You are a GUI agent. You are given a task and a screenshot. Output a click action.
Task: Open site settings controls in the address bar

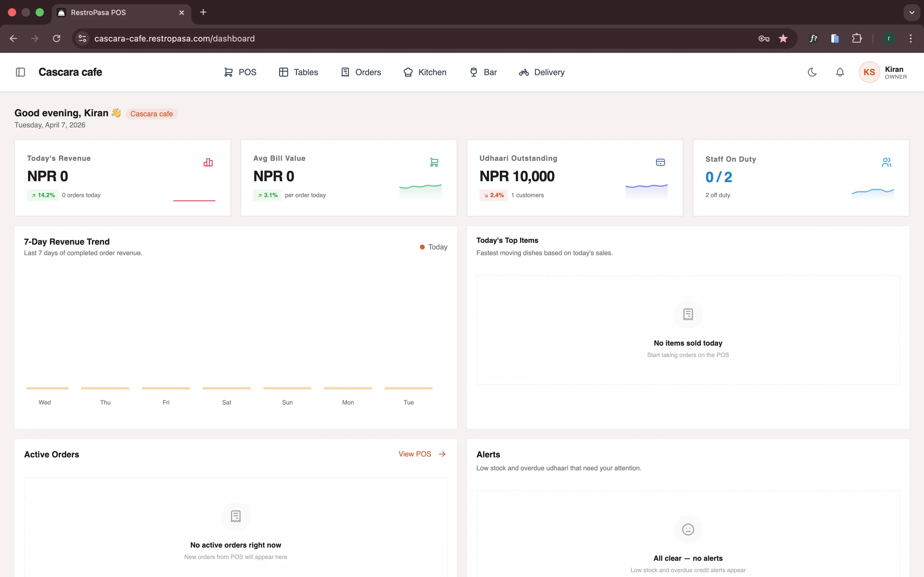tap(82, 38)
